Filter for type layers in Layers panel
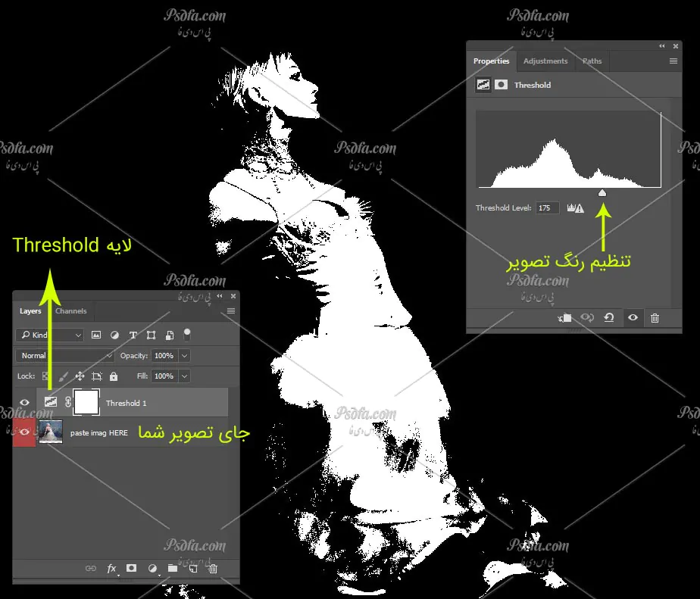The height and width of the screenshot is (599, 700). [133, 335]
